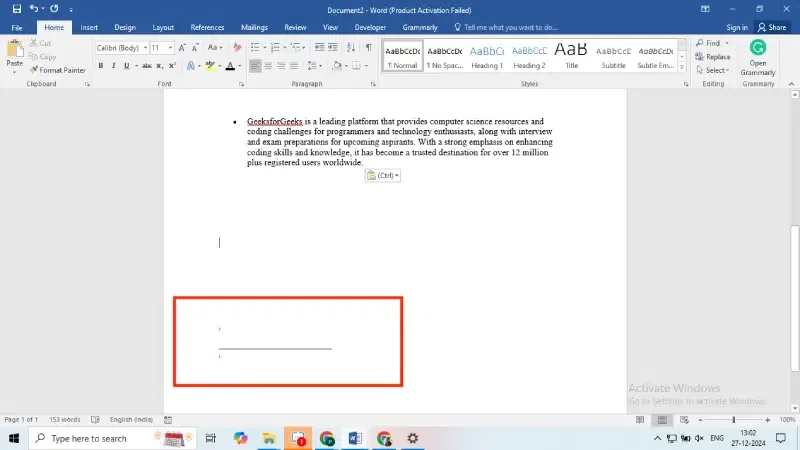Click the zoom slider handle

734,419
